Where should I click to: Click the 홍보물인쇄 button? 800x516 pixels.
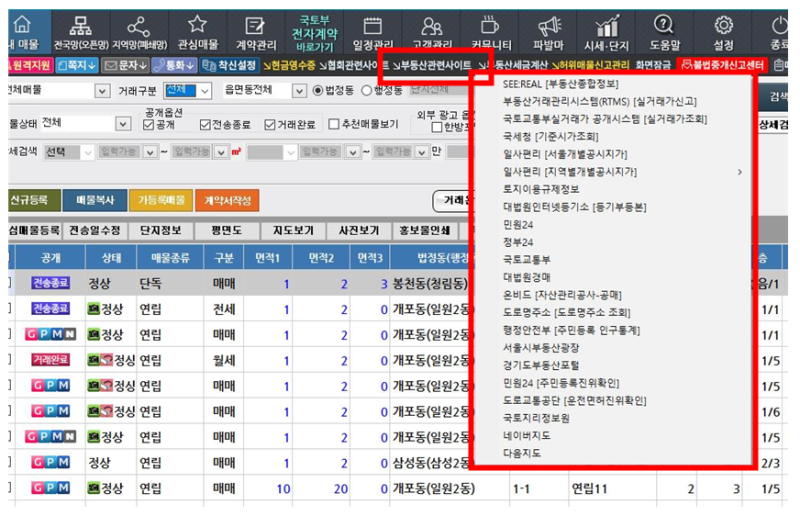(x=424, y=231)
